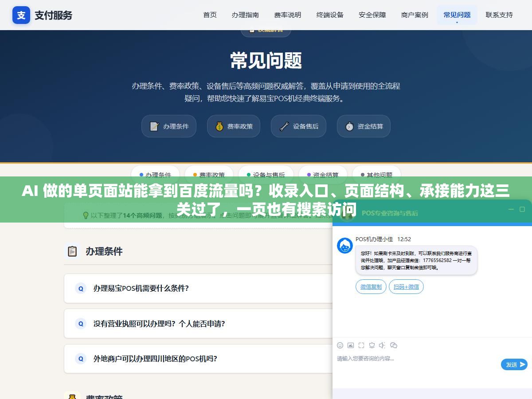Select the 常见问题 nav tab
532x399 pixels.
pyautogui.click(x=457, y=15)
